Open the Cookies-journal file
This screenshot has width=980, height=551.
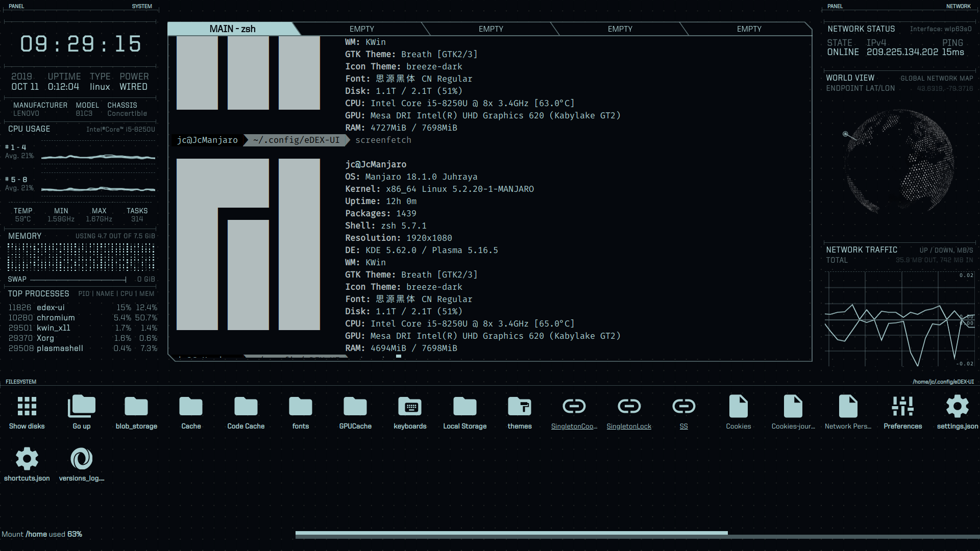(793, 406)
